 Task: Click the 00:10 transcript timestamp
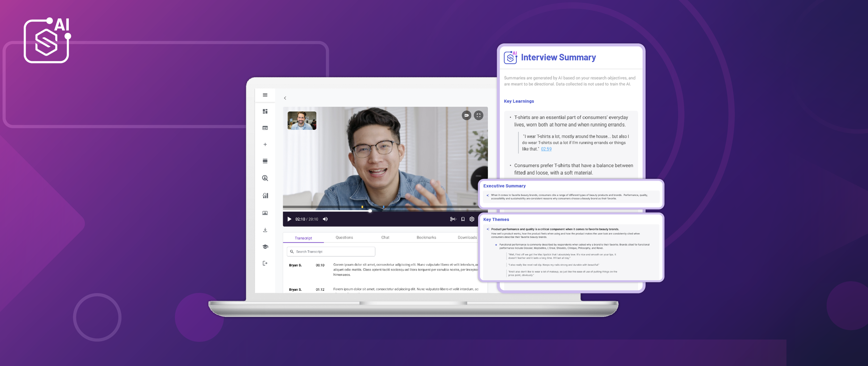(x=320, y=265)
